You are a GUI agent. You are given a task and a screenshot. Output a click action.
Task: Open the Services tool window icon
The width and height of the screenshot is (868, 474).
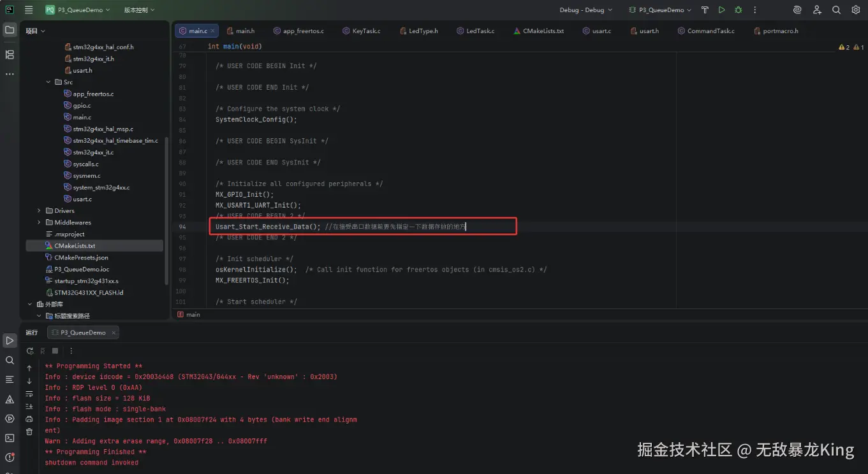click(10, 419)
